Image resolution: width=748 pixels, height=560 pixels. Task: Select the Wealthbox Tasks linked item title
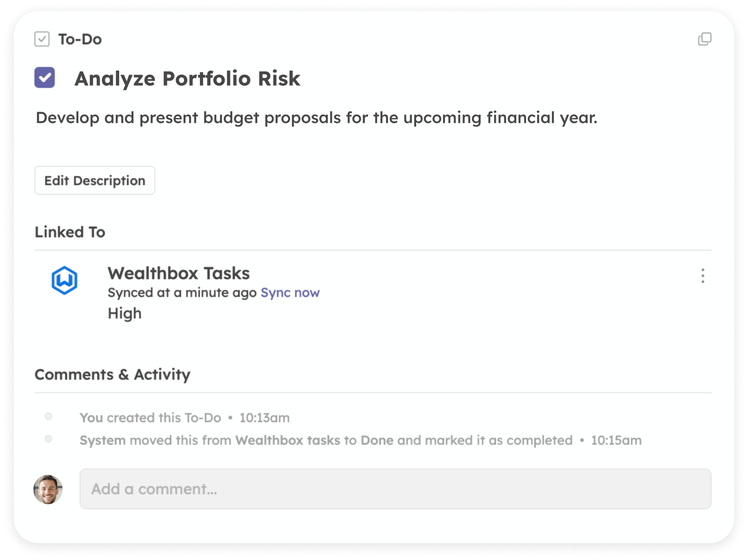point(179,273)
